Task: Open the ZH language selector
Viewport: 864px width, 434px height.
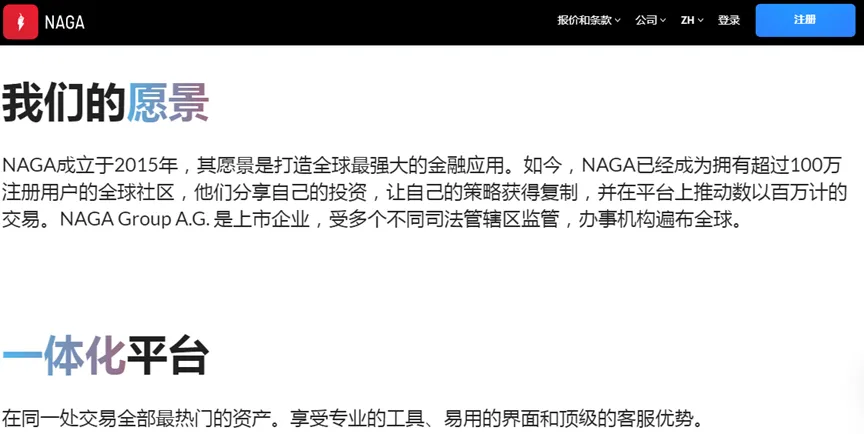Action: (x=692, y=20)
